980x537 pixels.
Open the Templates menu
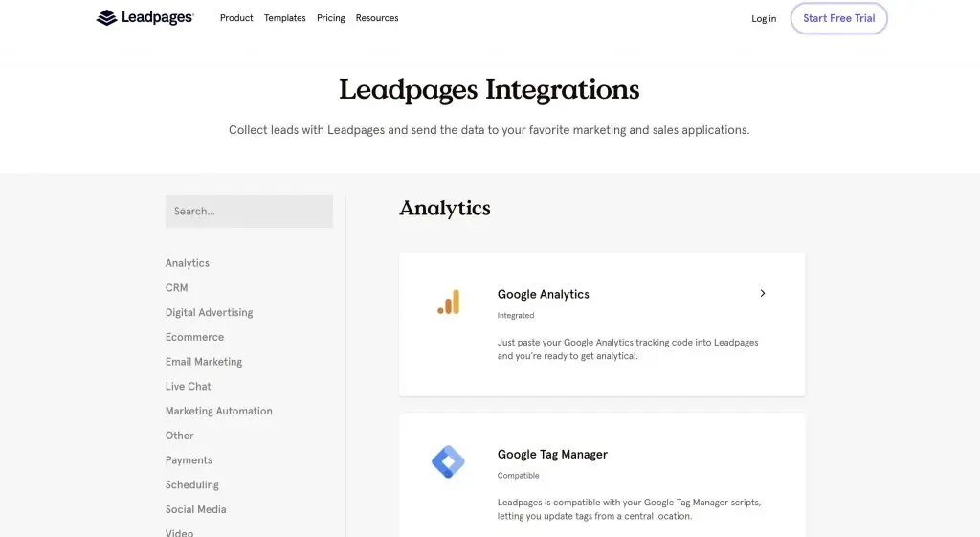[x=285, y=18]
